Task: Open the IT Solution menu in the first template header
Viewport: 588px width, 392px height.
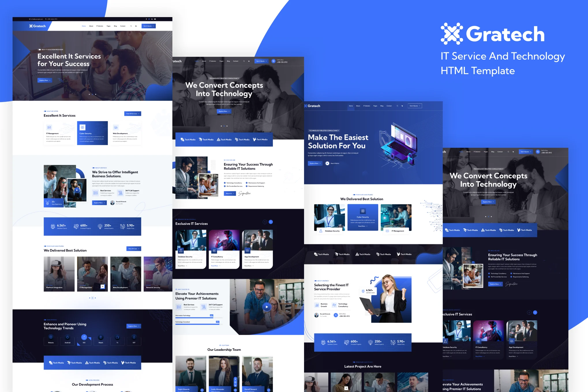Action: pyautogui.click(x=100, y=26)
